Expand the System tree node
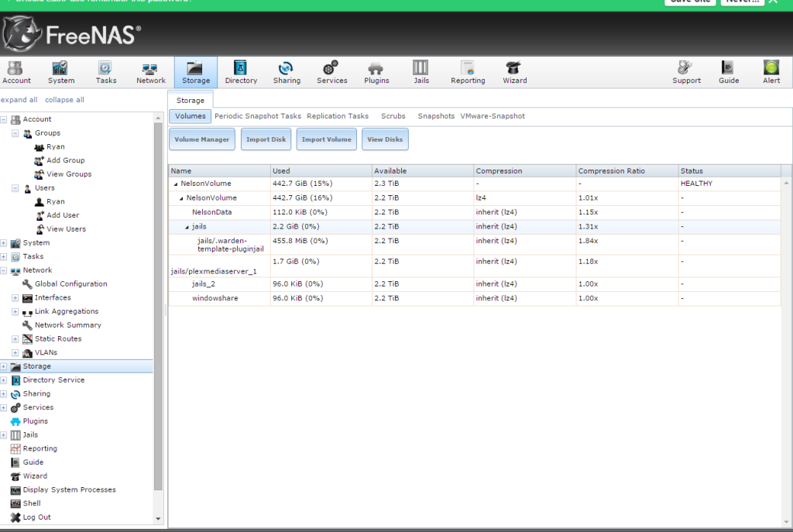This screenshot has height=532, width=793. (4, 243)
